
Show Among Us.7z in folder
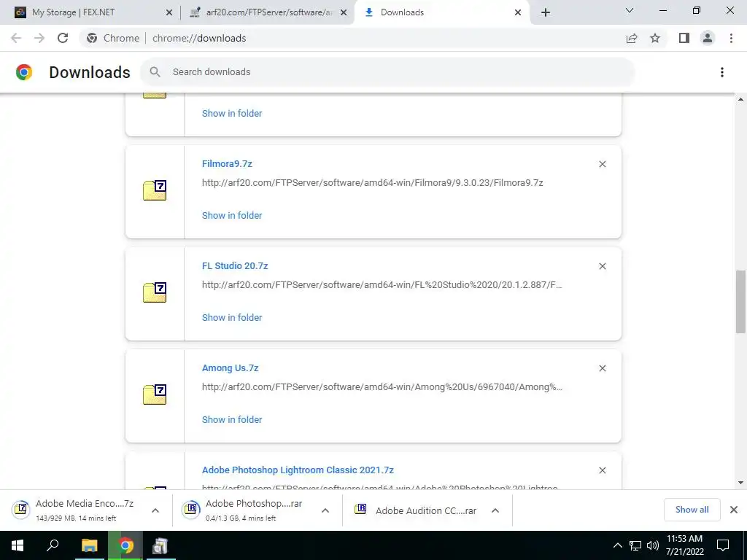click(x=232, y=420)
